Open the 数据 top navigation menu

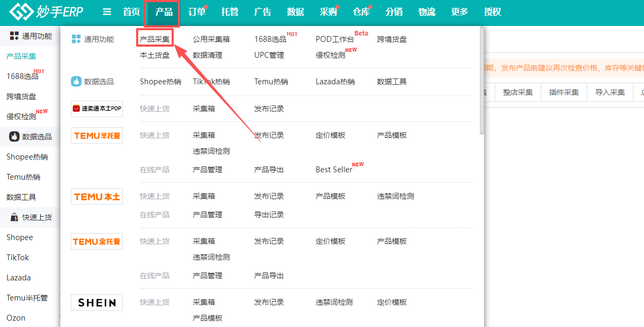coord(296,12)
